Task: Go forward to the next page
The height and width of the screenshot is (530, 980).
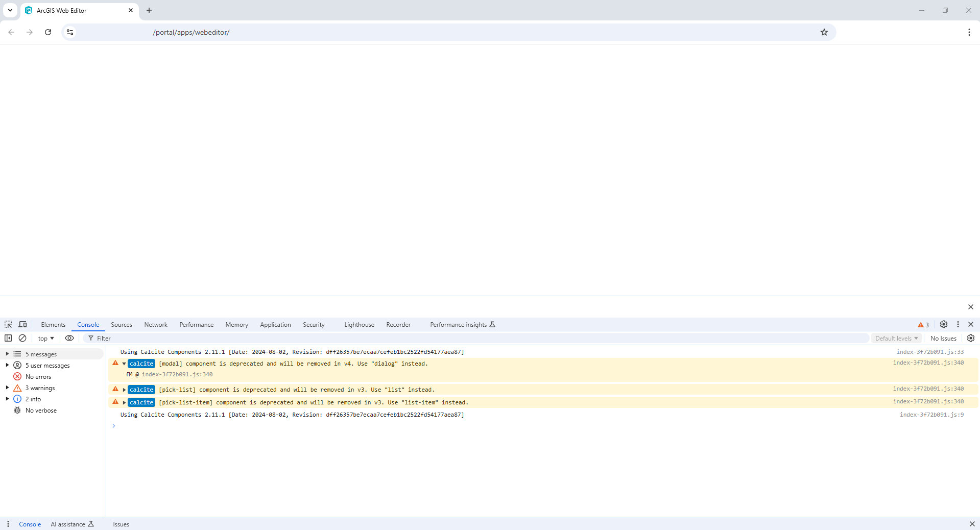Action: click(x=30, y=32)
